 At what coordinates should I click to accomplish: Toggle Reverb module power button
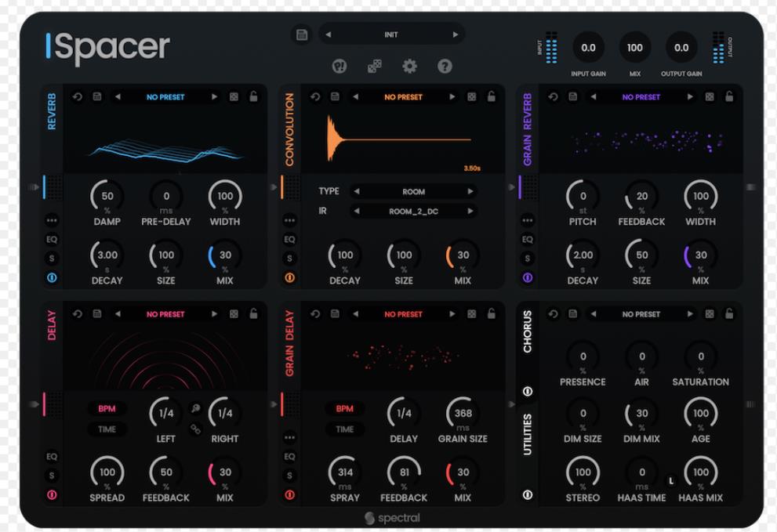coord(52,278)
